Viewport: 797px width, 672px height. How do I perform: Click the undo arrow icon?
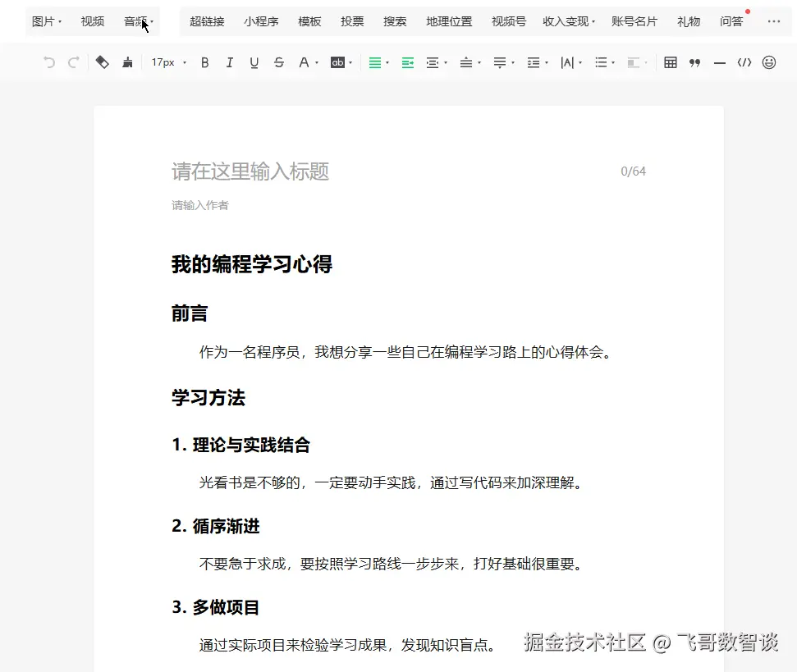tap(49, 62)
